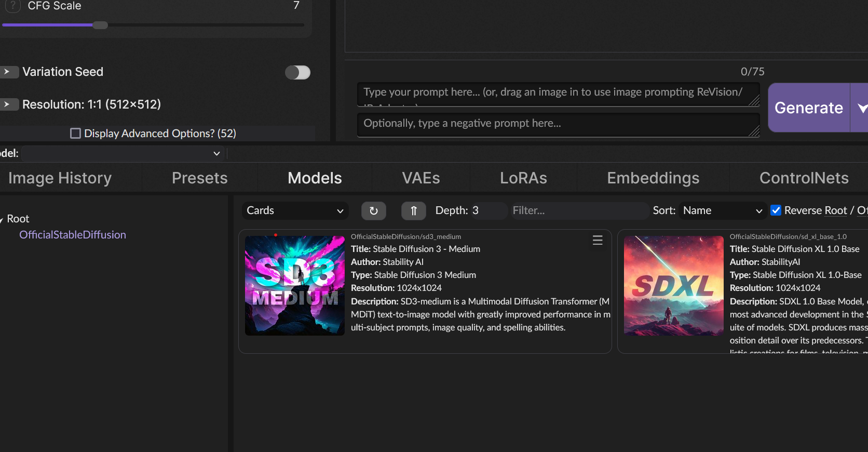Click the Generate button
868x452 pixels.
(809, 108)
